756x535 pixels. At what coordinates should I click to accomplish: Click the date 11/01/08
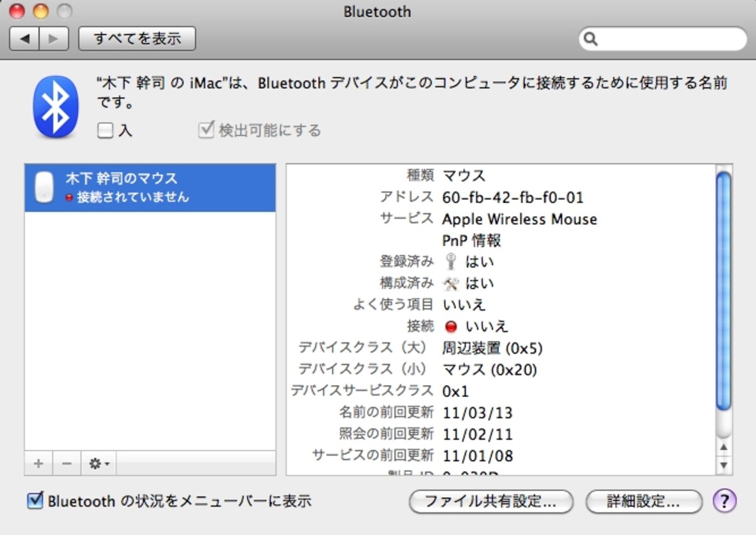point(478,456)
